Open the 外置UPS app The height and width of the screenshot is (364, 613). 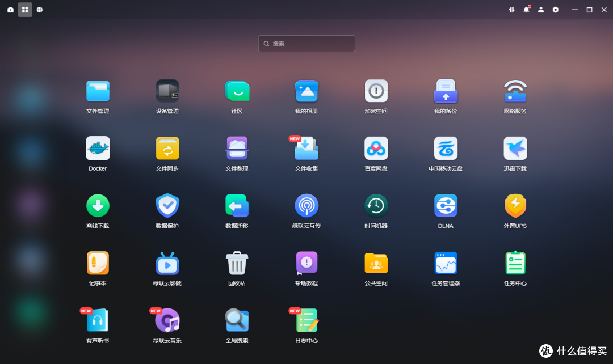click(x=515, y=206)
